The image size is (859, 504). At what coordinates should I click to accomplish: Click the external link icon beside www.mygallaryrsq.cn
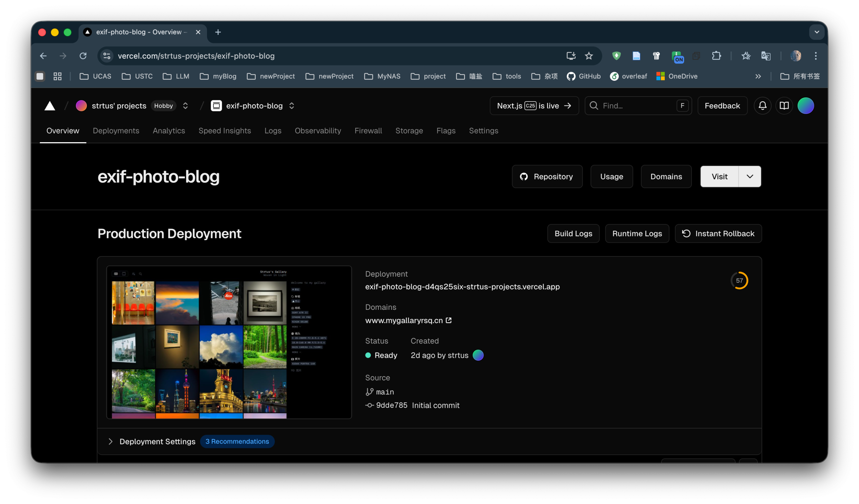[x=449, y=321]
